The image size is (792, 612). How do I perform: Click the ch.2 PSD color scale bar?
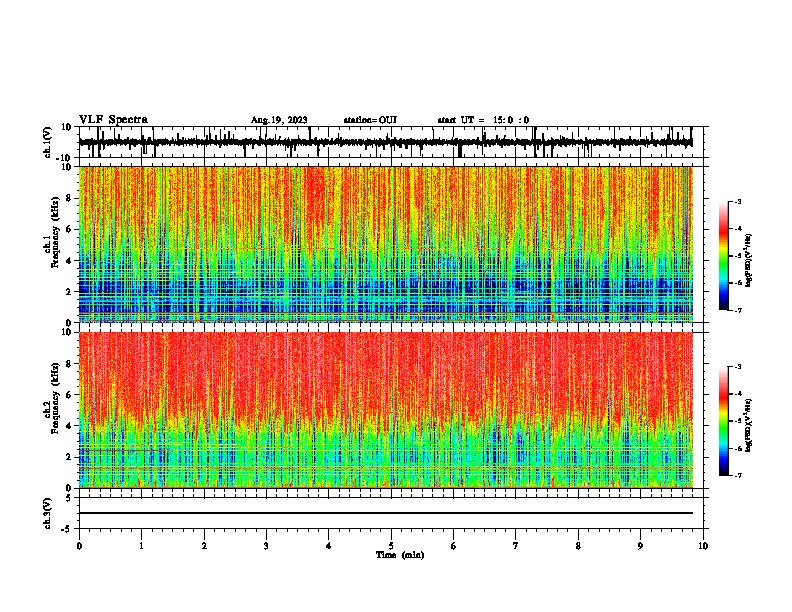click(724, 421)
